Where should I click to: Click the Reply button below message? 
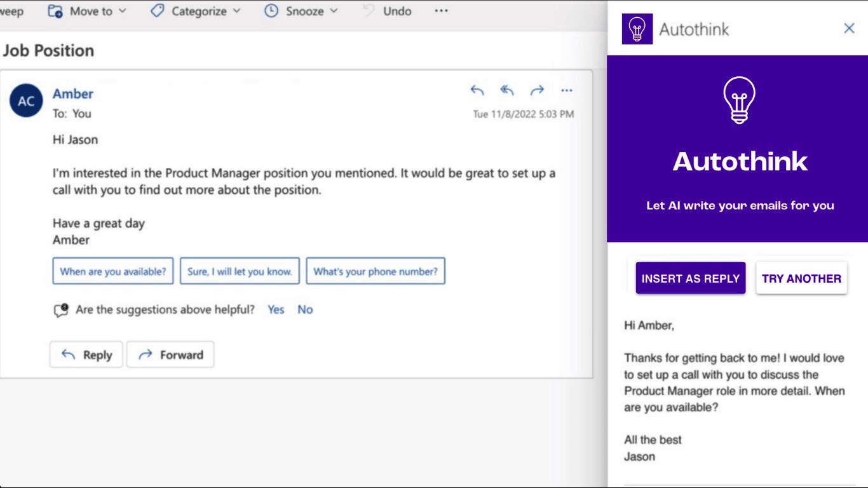click(86, 355)
